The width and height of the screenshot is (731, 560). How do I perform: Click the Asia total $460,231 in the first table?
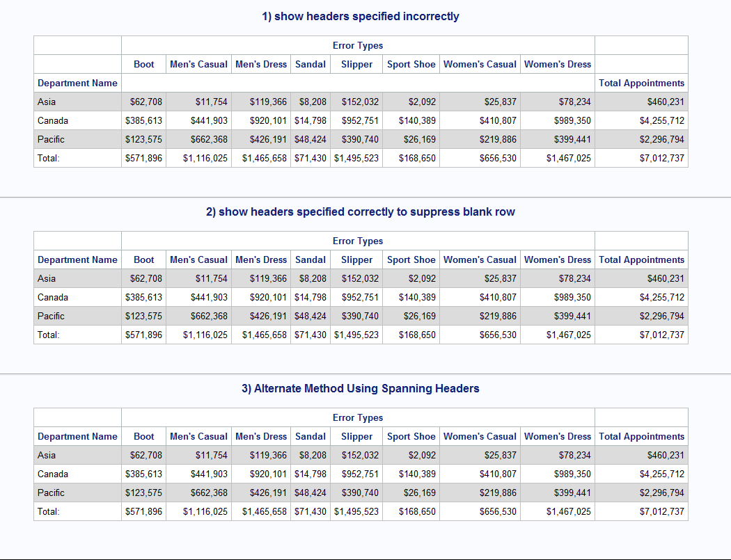click(x=666, y=102)
